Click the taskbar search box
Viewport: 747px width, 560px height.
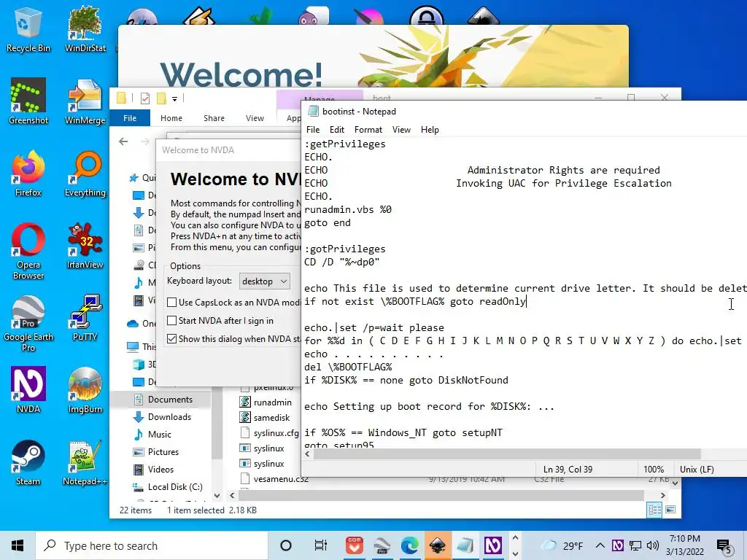pos(152,545)
